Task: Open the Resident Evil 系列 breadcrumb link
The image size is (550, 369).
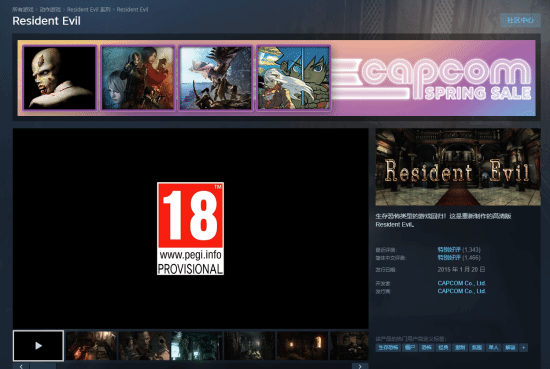Action: point(89,9)
